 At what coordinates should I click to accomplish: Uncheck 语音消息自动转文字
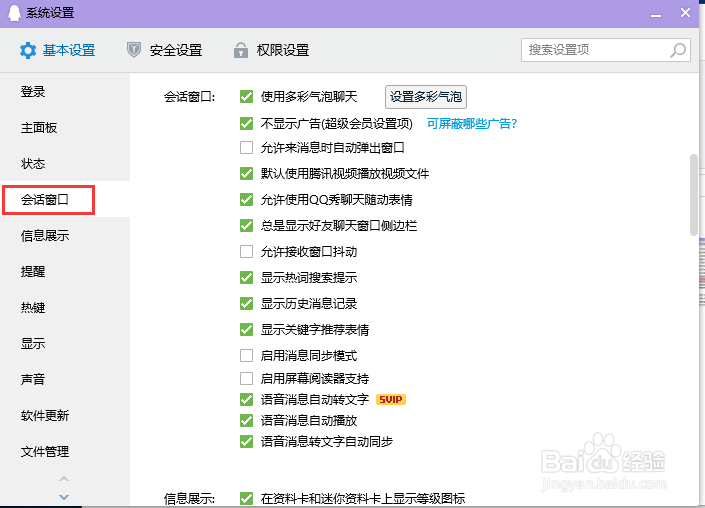246,399
